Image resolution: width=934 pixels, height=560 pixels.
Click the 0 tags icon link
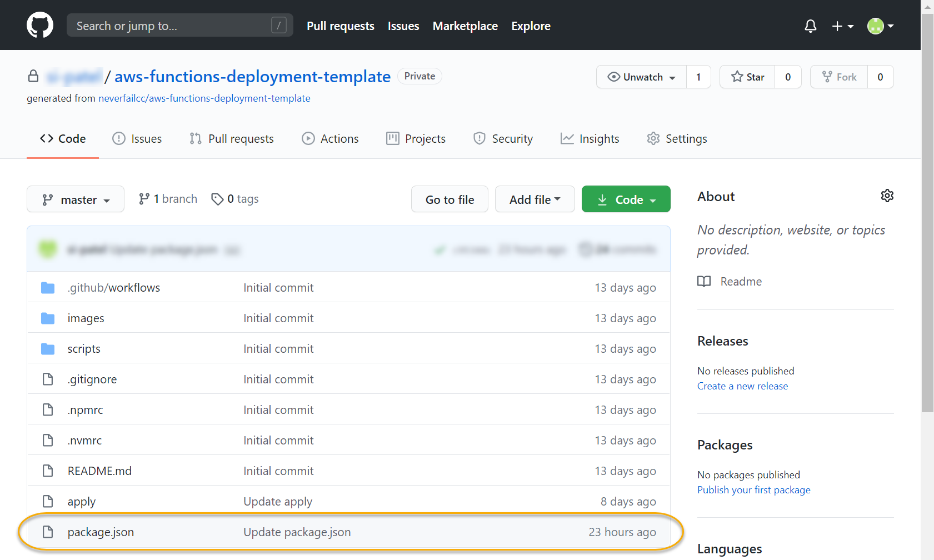217,199
